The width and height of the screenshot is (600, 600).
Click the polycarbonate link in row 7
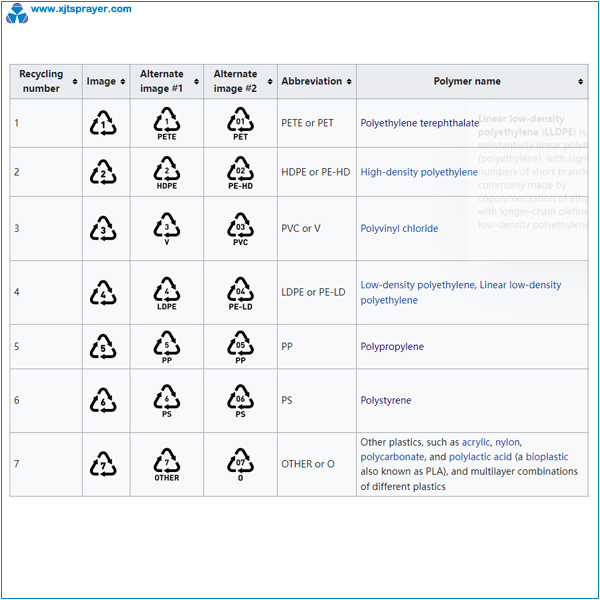pos(391,457)
